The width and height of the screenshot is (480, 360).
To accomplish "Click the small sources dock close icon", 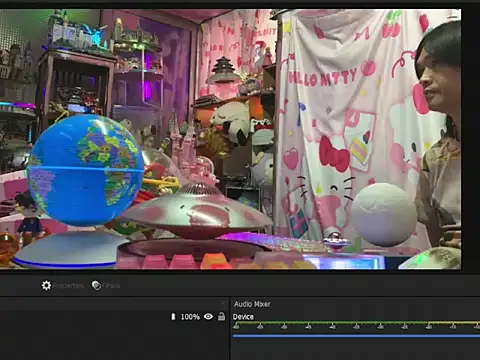I will coord(223,303).
